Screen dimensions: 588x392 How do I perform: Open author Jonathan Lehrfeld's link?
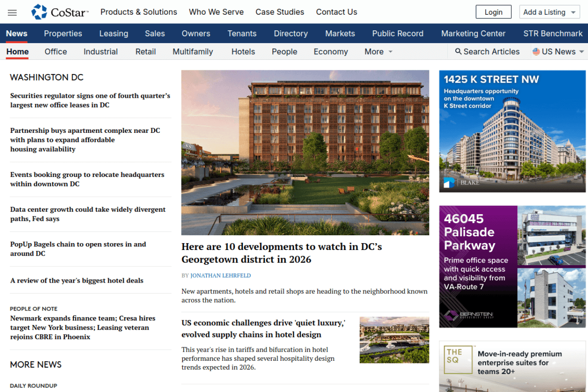(220, 276)
